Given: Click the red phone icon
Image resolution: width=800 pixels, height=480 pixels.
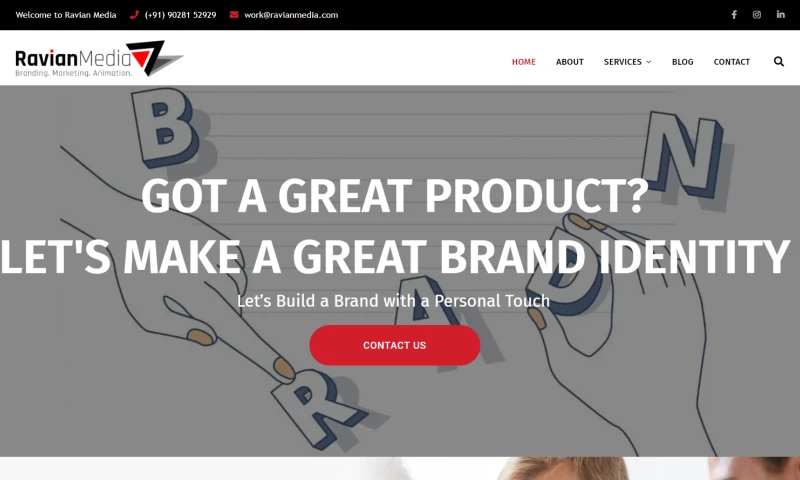Looking at the screenshot, I should click(x=134, y=15).
